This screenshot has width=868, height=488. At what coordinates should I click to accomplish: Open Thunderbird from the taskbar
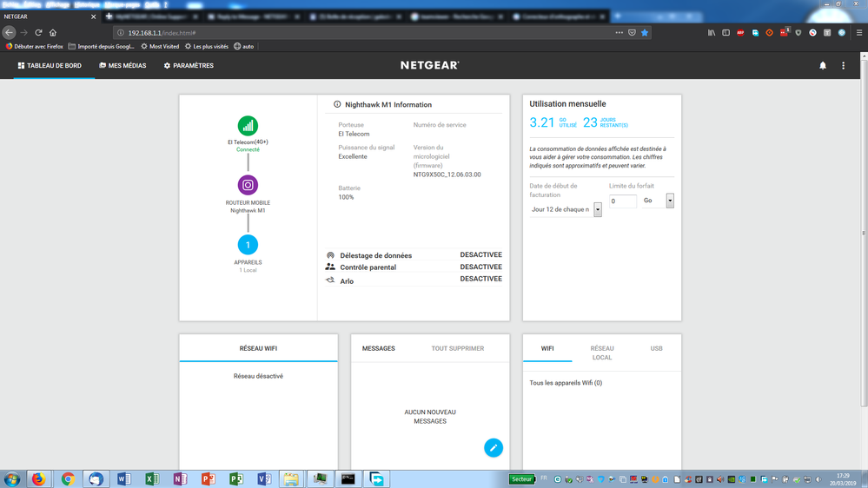point(96,478)
